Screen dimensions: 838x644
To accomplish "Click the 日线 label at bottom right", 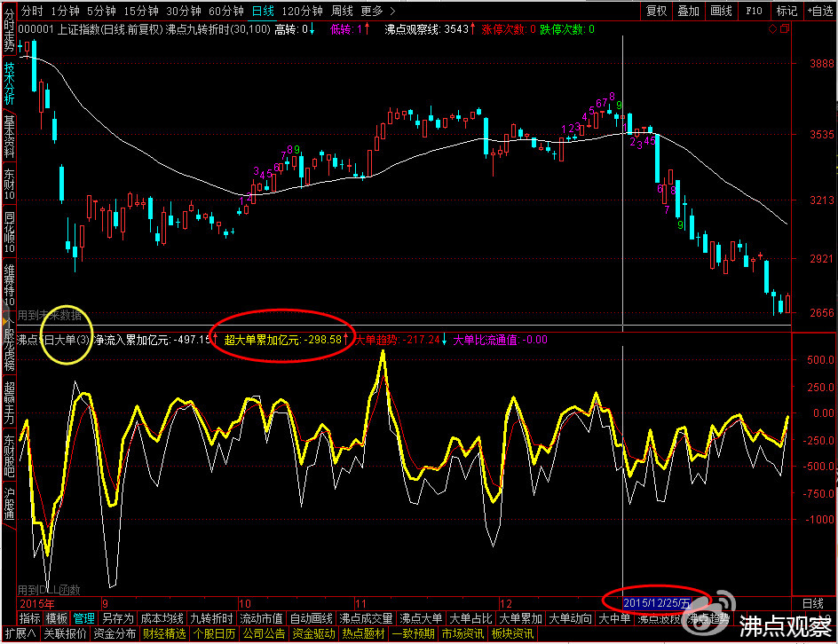I will 813,603.
